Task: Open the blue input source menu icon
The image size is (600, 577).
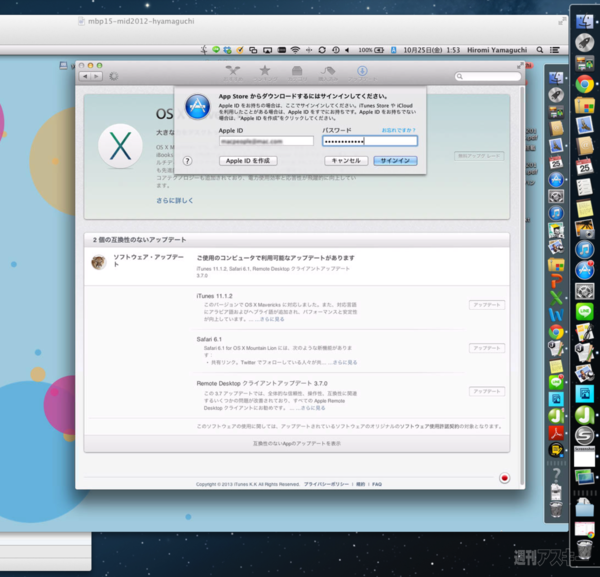Action: pyautogui.click(x=393, y=50)
